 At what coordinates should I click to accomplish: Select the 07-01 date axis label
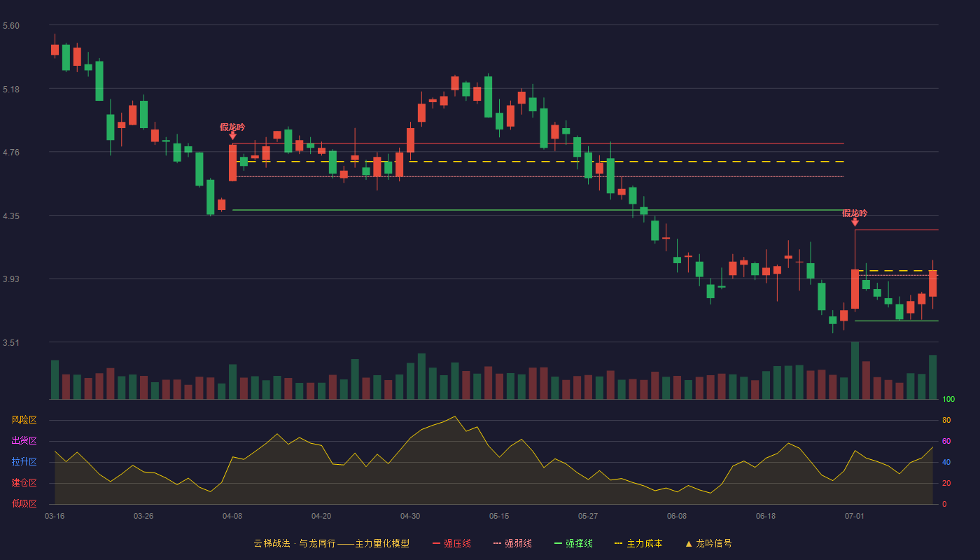click(855, 516)
